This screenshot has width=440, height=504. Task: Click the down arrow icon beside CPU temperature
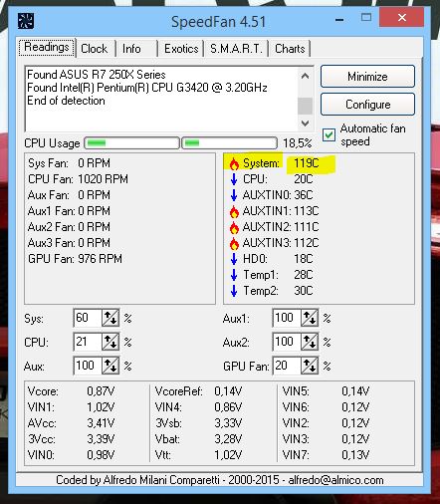pyautogui.click(x=234, y=179)
